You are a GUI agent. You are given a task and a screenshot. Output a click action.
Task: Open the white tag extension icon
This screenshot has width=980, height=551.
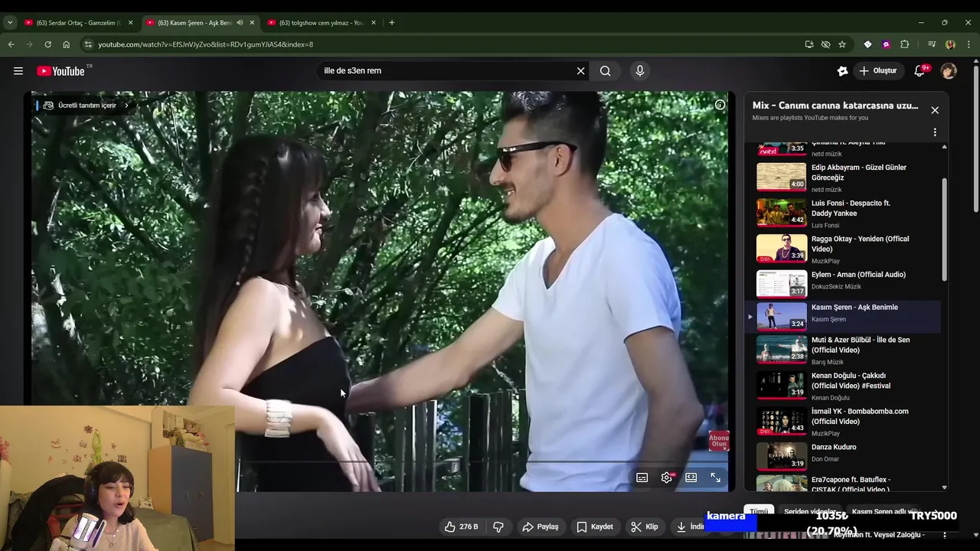coord(867,44)
